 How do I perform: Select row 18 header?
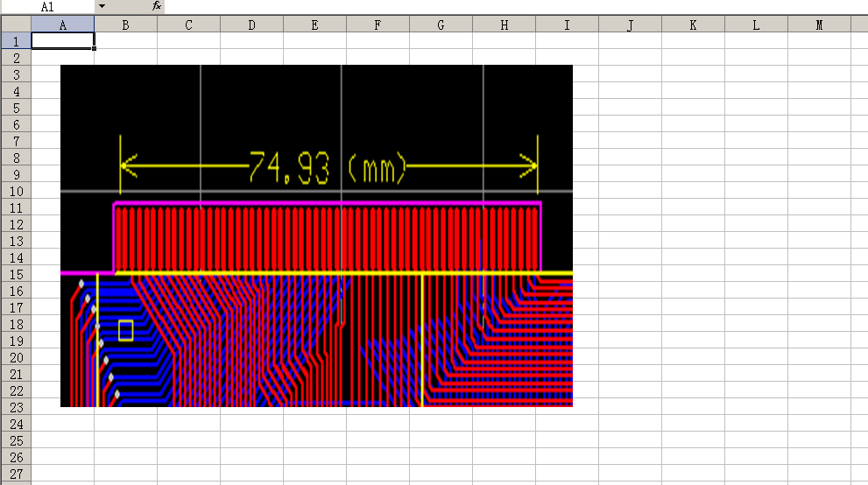click(x=16, y=324)
